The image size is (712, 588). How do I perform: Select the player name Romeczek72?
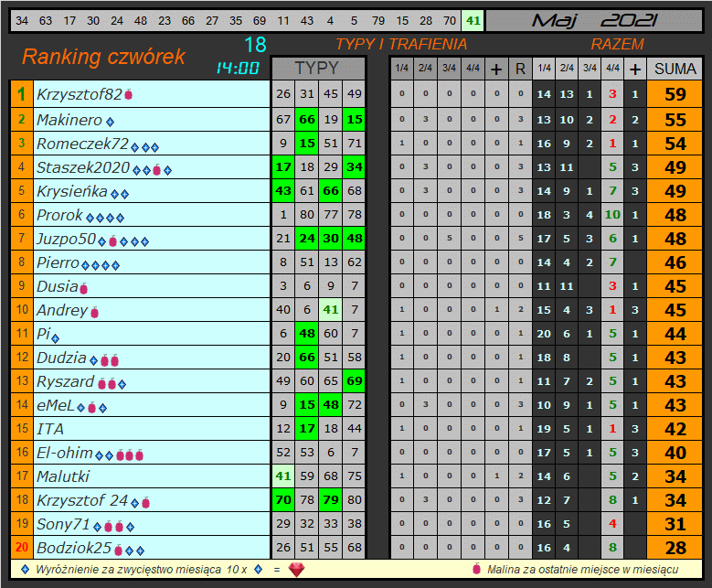pos(82,144)
